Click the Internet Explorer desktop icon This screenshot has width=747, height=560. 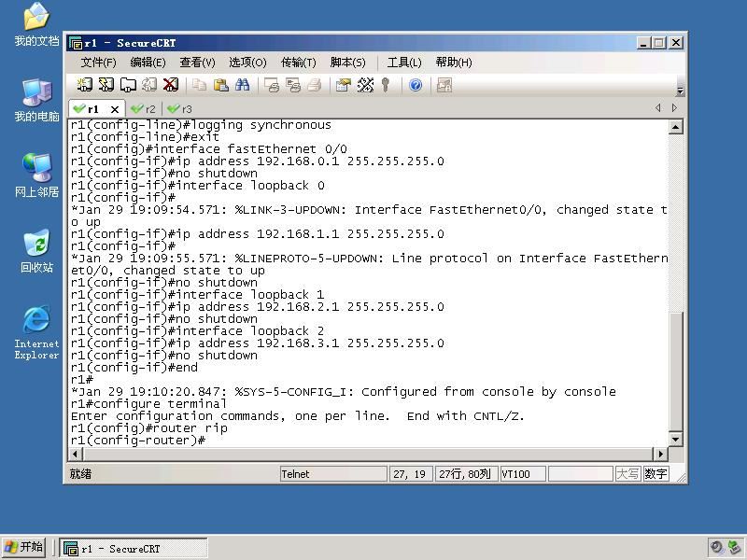pos(36,332)
